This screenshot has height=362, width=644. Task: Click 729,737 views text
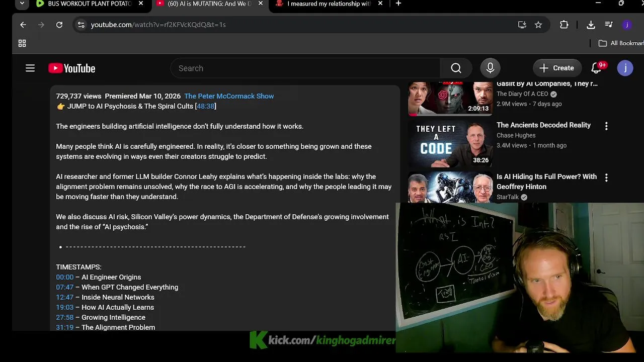78,96
